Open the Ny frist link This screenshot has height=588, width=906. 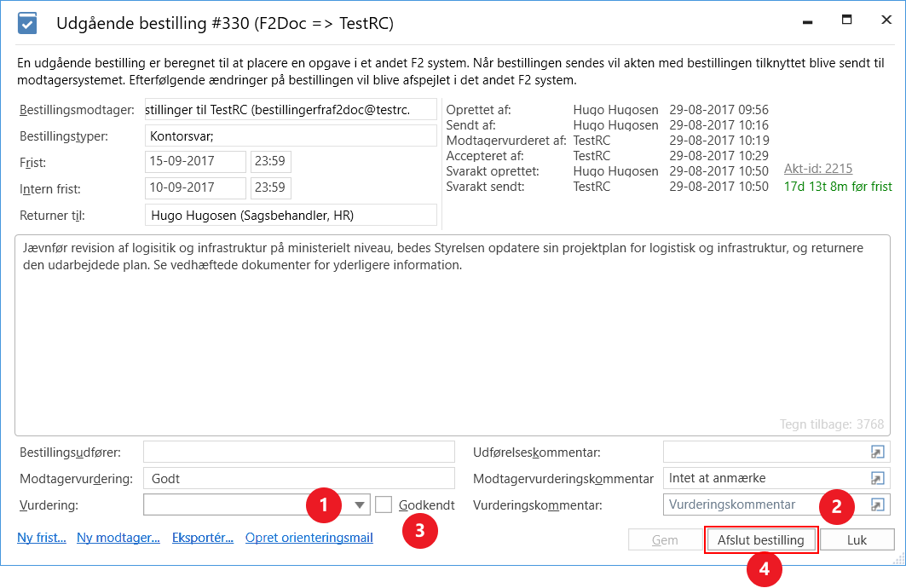click(x=42, y=538)
